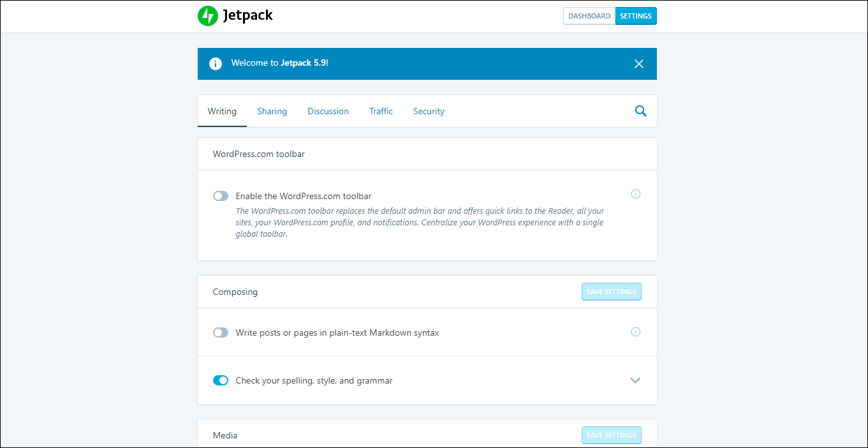Viewport: 868px width, 448px height.
Task: Click the info icon in the welcome banner
Action: [x=216, y=64]
